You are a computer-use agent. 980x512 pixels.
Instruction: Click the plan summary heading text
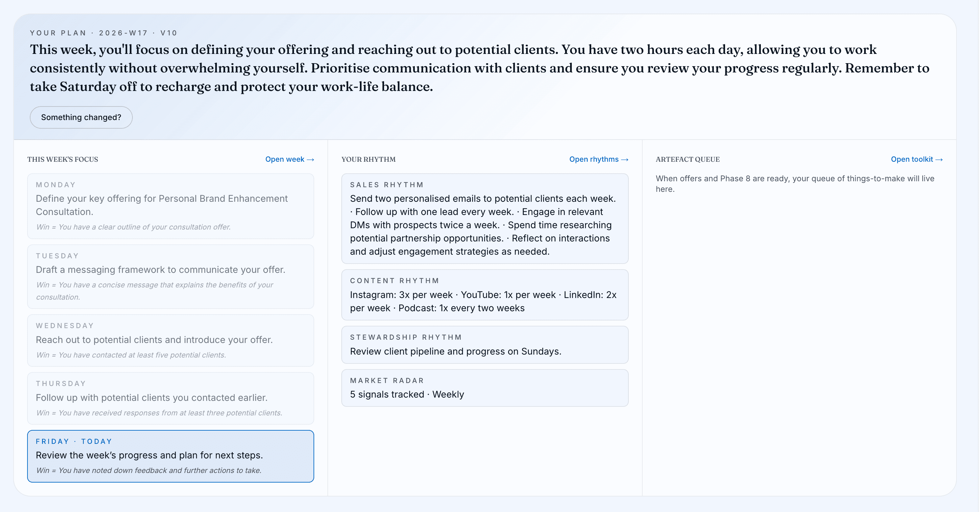(x=479, y=68)
